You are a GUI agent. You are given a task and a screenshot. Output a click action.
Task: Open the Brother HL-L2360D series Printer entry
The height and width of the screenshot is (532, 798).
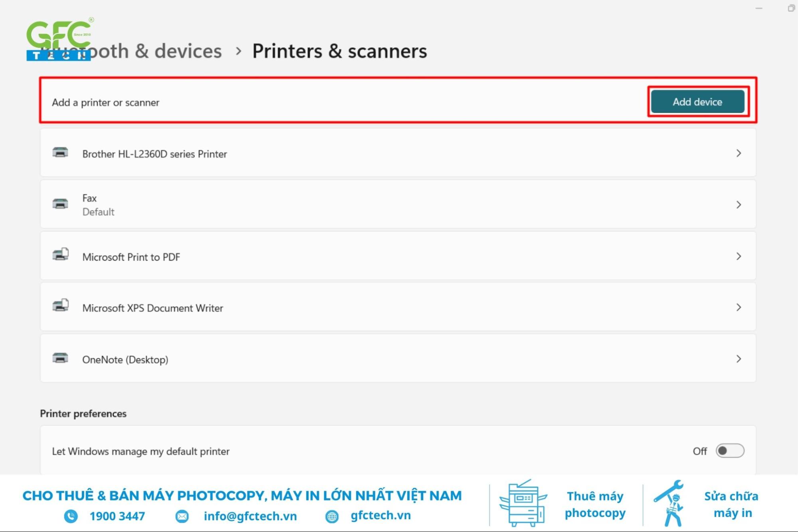[398, 153]
